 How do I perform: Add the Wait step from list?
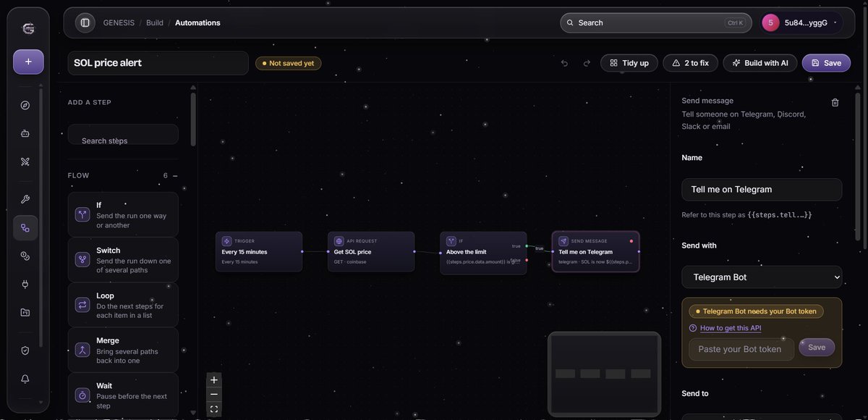coord(123,395)
